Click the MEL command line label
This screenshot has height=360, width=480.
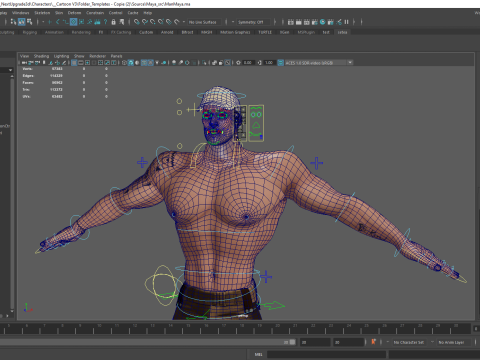(258, 354)
